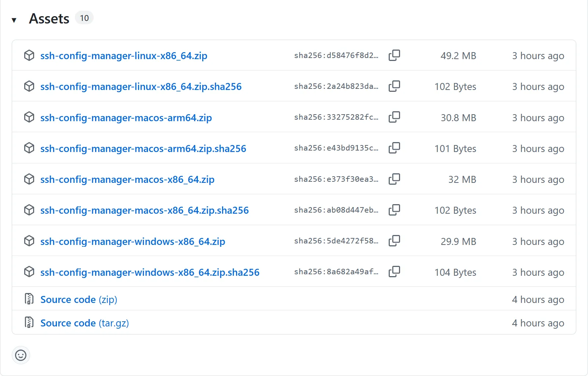Click package icon beside linux-x86_64.zip.sha256
The width and height of the screenshot is (588, 376).
click(29, 86)
